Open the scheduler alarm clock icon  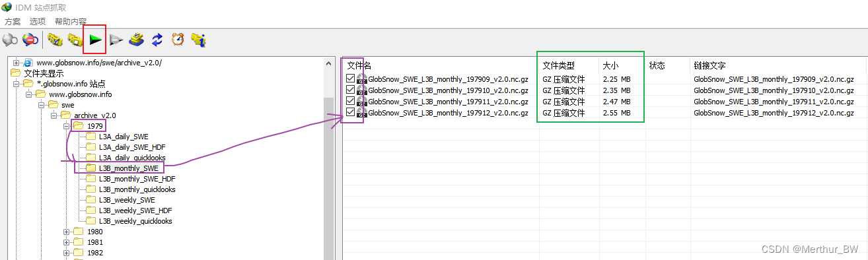[x=177, y=40]
